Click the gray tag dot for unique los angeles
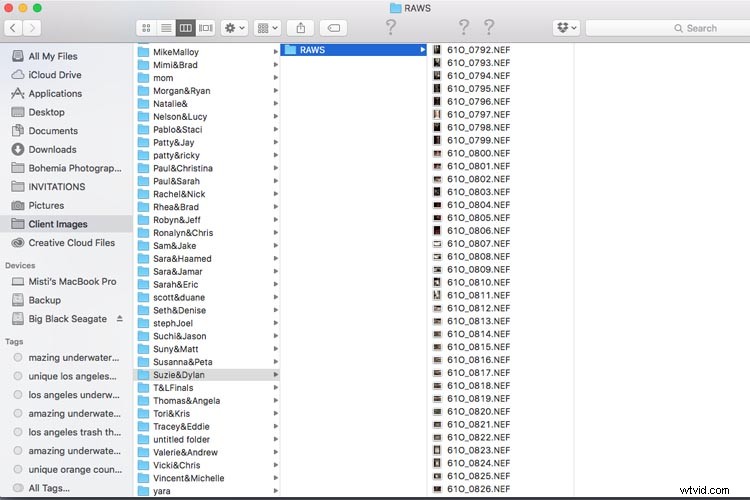Viewport: 750px width, 500px height. point(18,375)
